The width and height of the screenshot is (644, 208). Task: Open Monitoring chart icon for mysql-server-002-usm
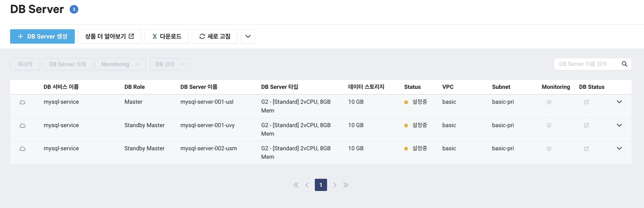pyautogui.click(x=549, y=148)
